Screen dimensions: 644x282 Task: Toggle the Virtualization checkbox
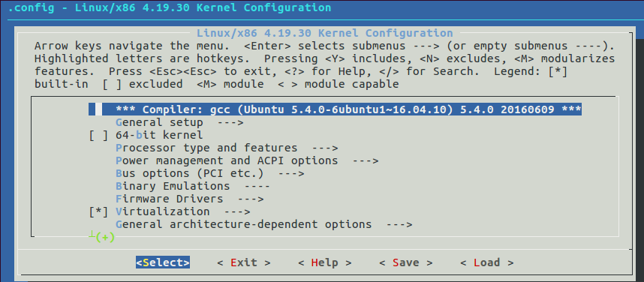[x=98, y=211]
